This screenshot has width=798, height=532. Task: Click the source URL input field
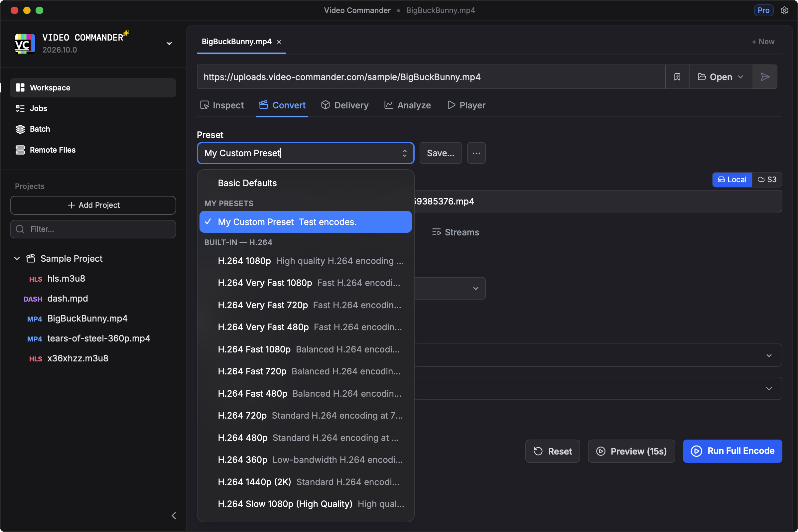431,77
